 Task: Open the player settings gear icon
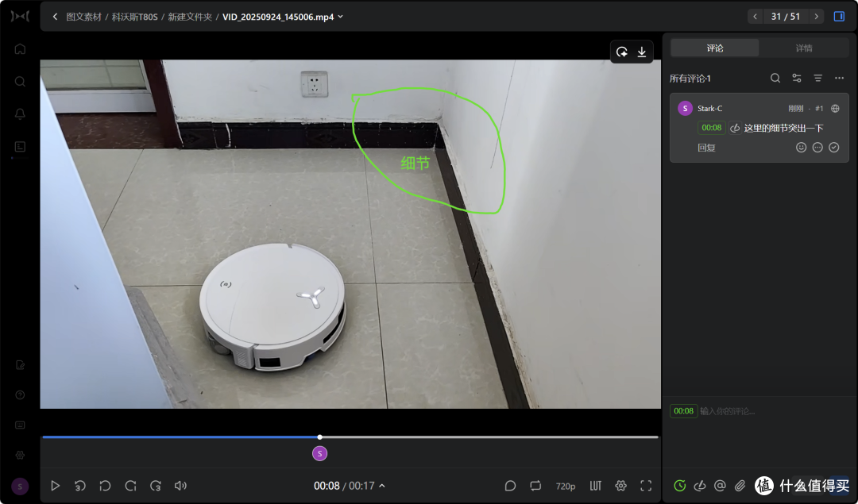[x=621, y=486]
